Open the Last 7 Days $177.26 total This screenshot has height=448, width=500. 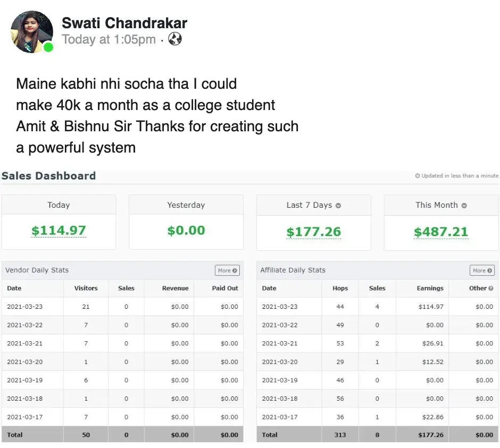pos(313,232)
